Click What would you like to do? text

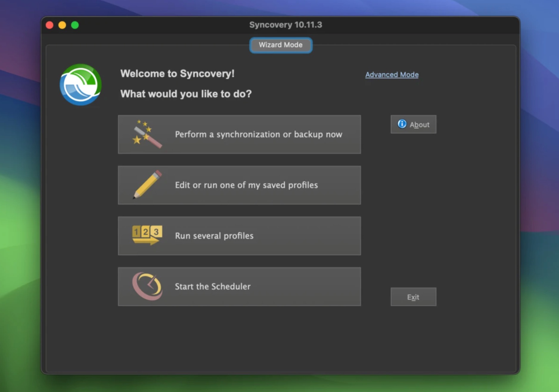pyautogui.click(x=186, y=94)
